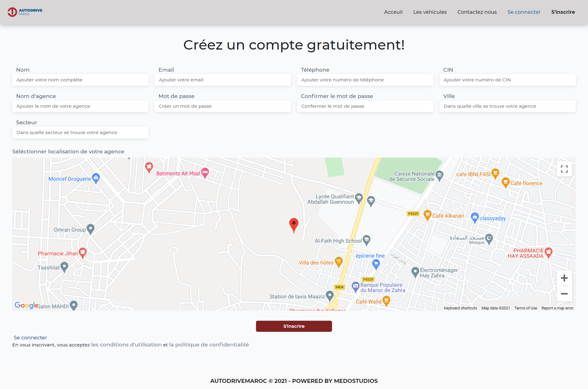Click the Salon MAHDI pin
This screenshot has width=588, height=389.
click(73, 305)
